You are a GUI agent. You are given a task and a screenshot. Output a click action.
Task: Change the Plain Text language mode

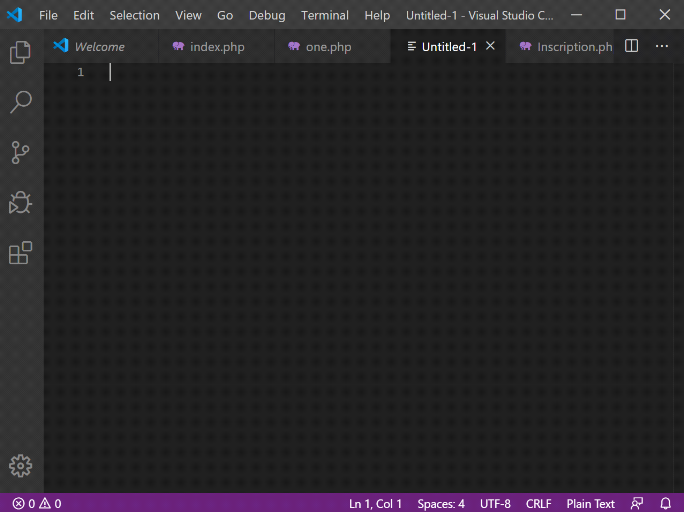pos(590,504)
